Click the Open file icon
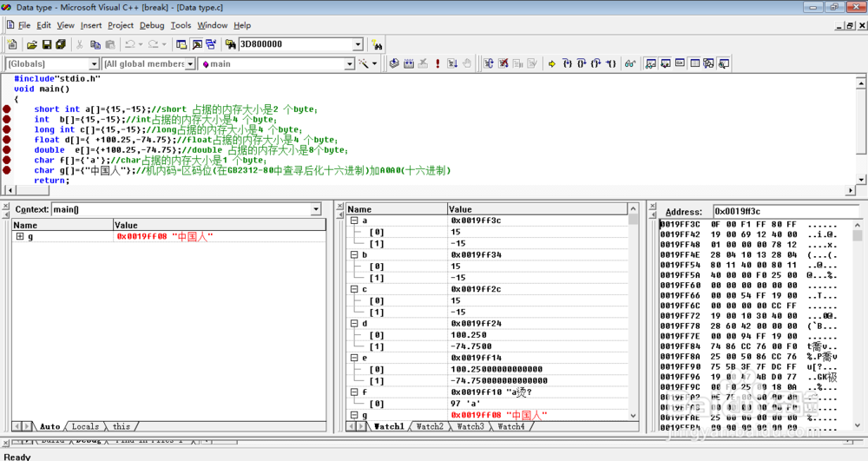The width and height of the screenshot is (868, 461). click(x=32, y=44)
